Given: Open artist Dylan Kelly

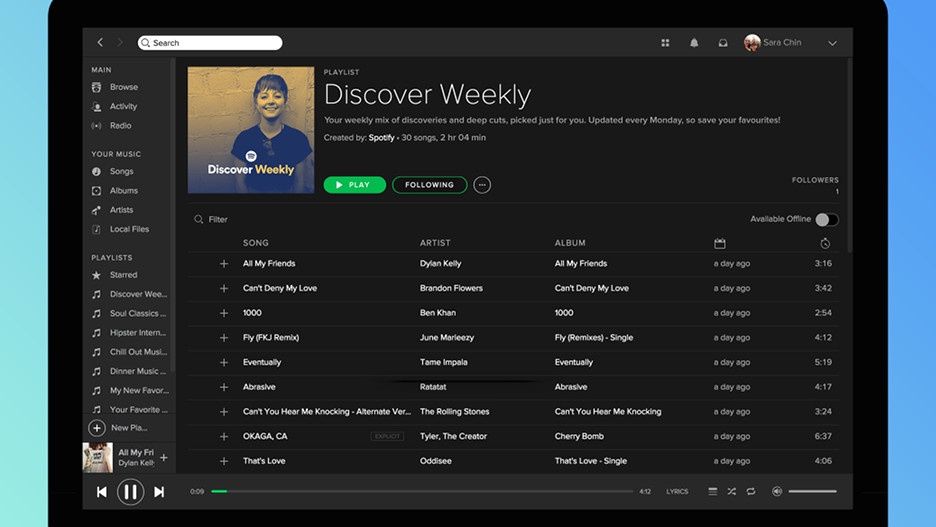Looking at the screenshot, I should coord(441,263).
